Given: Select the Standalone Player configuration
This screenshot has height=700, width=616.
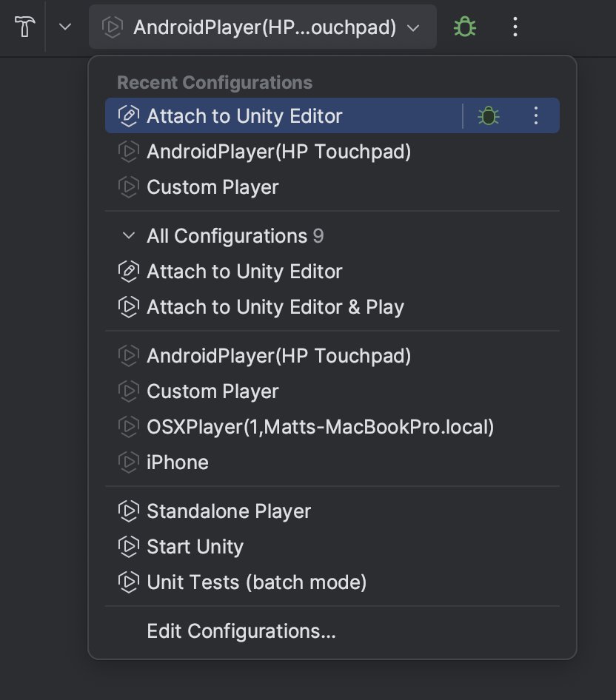Looking at the screenshot, I should tap(332, 511).
